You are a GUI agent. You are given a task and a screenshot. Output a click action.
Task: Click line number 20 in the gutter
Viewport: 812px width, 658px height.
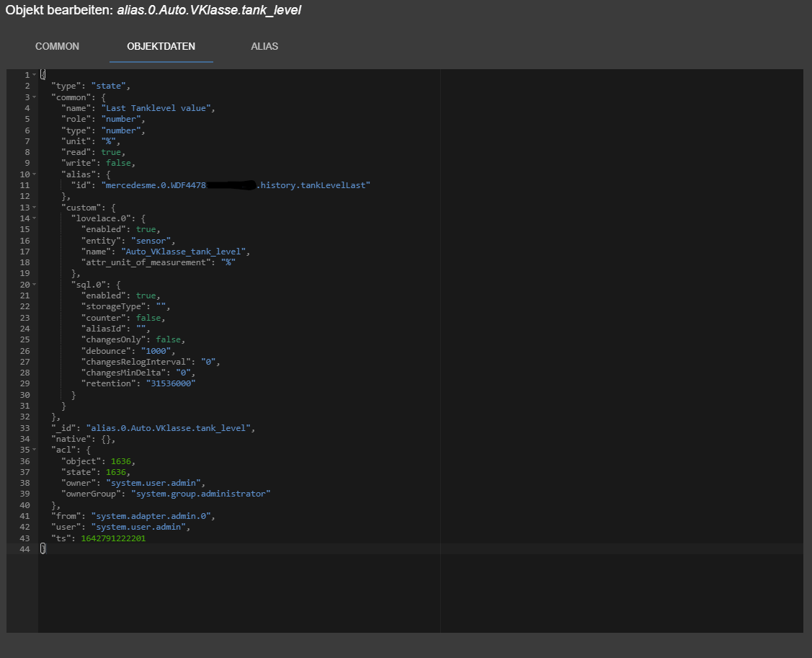click(x=24, y=285)
